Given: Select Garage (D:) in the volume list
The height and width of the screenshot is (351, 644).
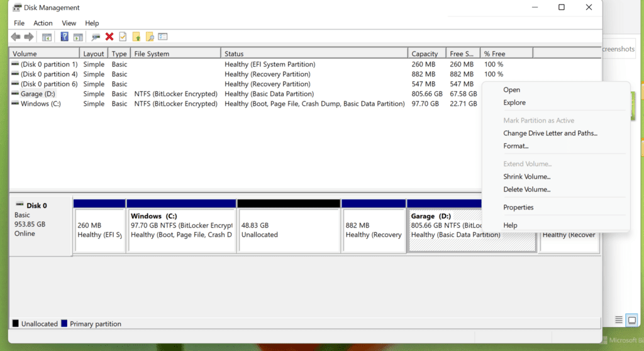Looking at the screenshot, I should pyautogui.click(x=38, y=94).
